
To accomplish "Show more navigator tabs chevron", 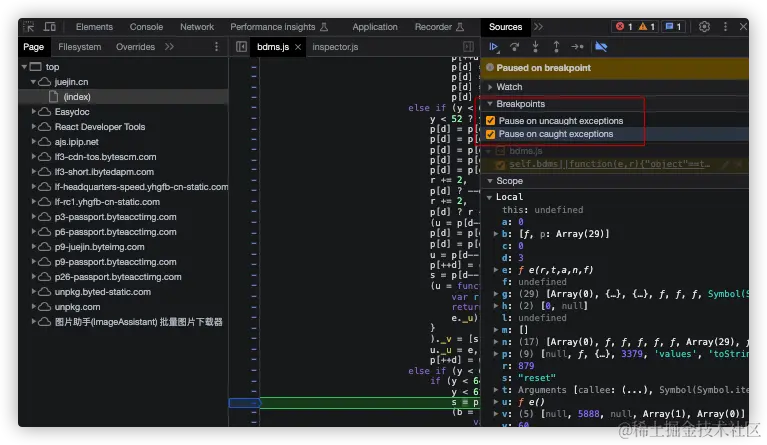I will 169,47.
